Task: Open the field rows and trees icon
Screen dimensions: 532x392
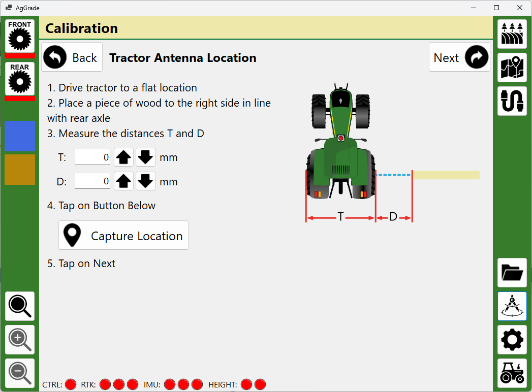Action: (x=512, y=34)
